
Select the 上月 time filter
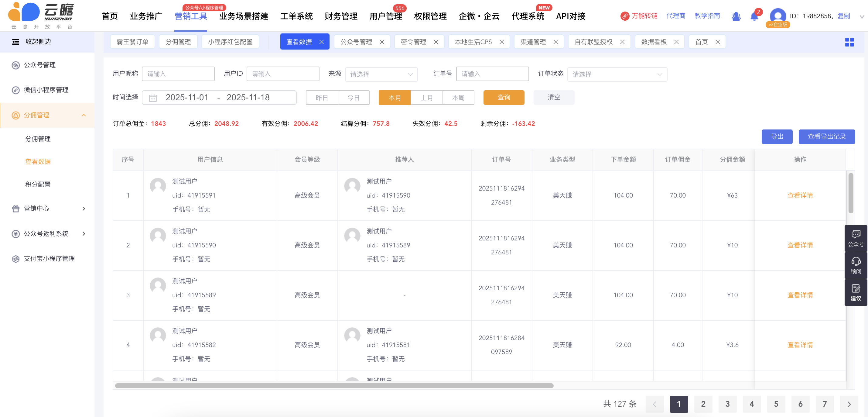tap(427, 98)
